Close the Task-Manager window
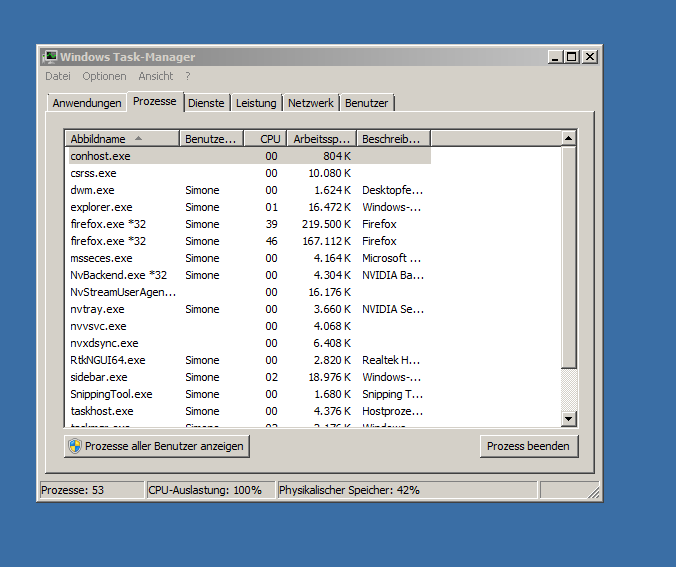676x567 pixels. [x=589, y=57]
